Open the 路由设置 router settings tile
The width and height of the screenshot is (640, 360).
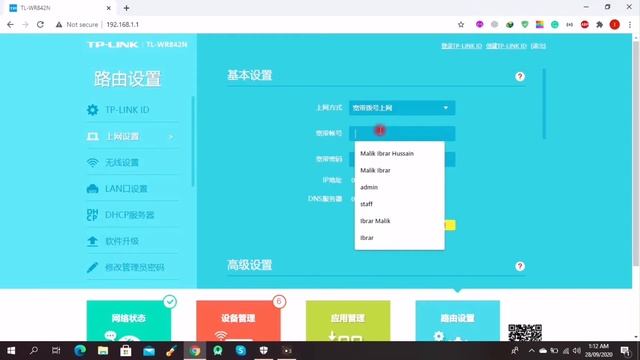[x=458, y=321]
